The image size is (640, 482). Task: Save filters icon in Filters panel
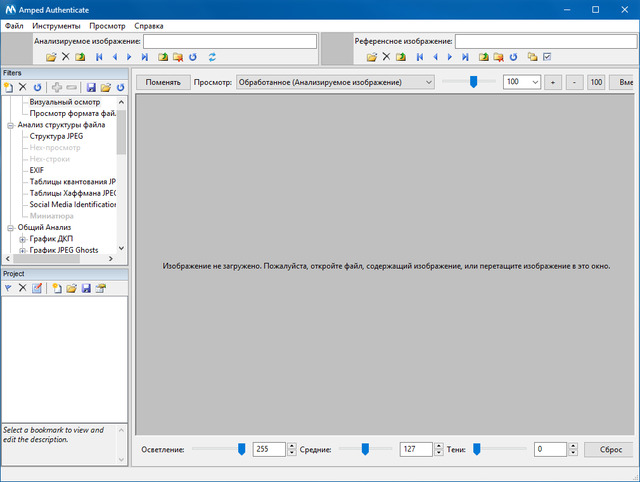(91, 88)
